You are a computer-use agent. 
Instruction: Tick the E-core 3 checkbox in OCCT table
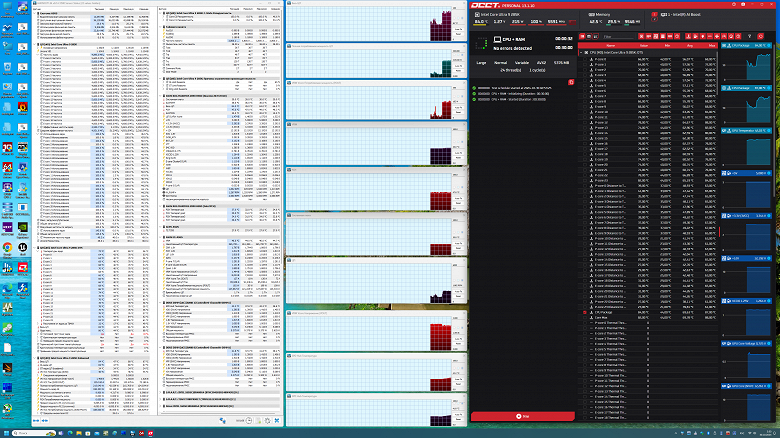pyautogui.click(x=585, y=75)
